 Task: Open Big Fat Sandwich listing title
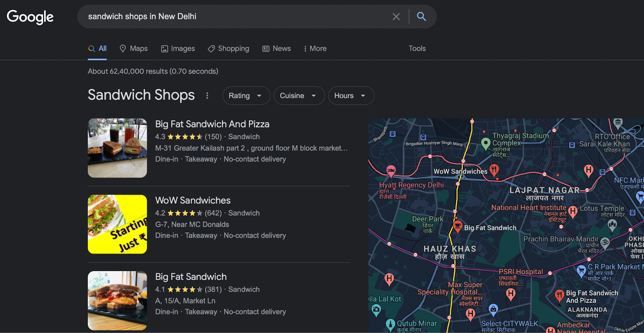coord(191,277)
